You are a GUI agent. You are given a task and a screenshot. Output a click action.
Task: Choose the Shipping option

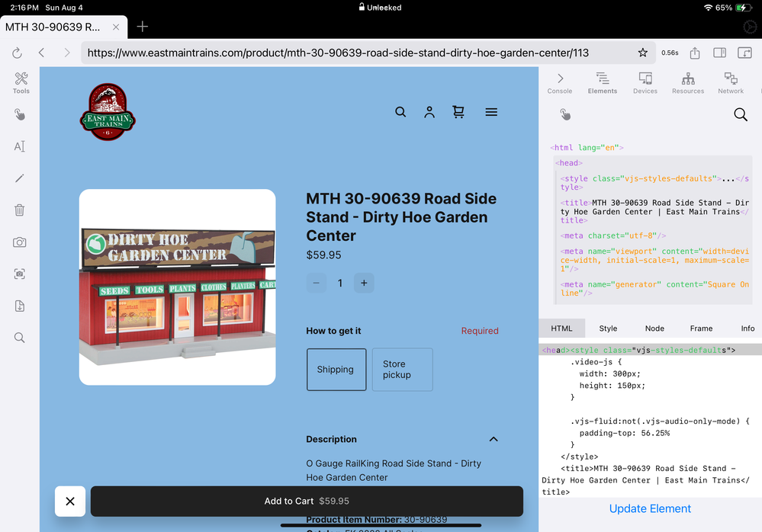click(x=336, y=370)
